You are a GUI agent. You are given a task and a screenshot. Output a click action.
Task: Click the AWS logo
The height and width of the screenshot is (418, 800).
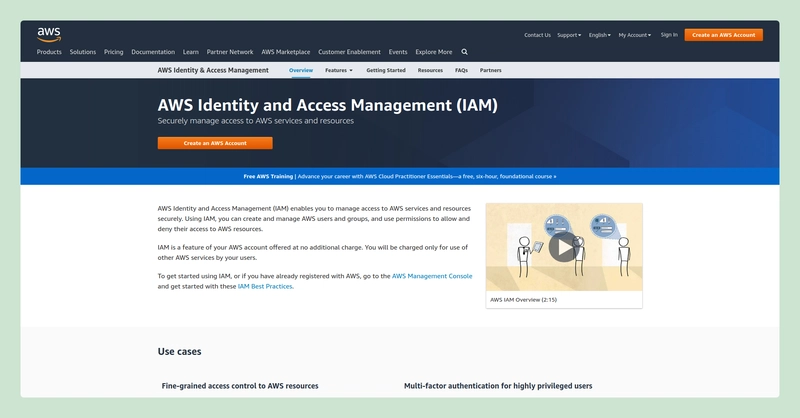49,34
